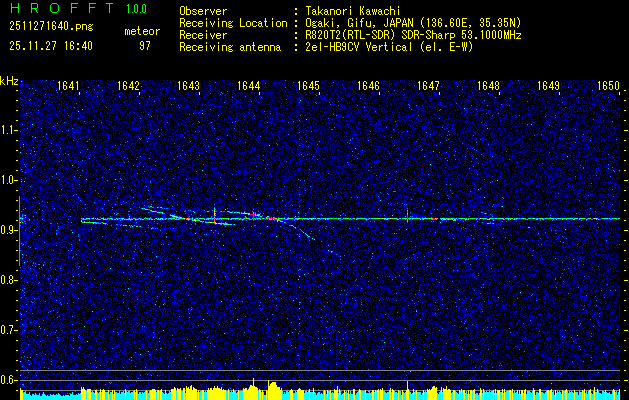Click the kHz axis unit label
This screenshot has width=629, height=400.
coord(9,81)
